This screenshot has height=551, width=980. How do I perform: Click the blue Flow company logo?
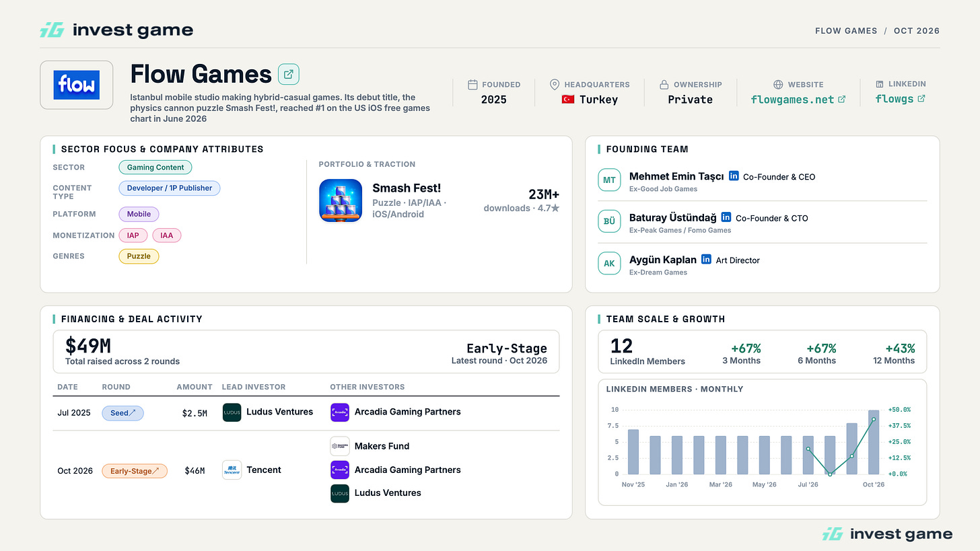[77, 85]
